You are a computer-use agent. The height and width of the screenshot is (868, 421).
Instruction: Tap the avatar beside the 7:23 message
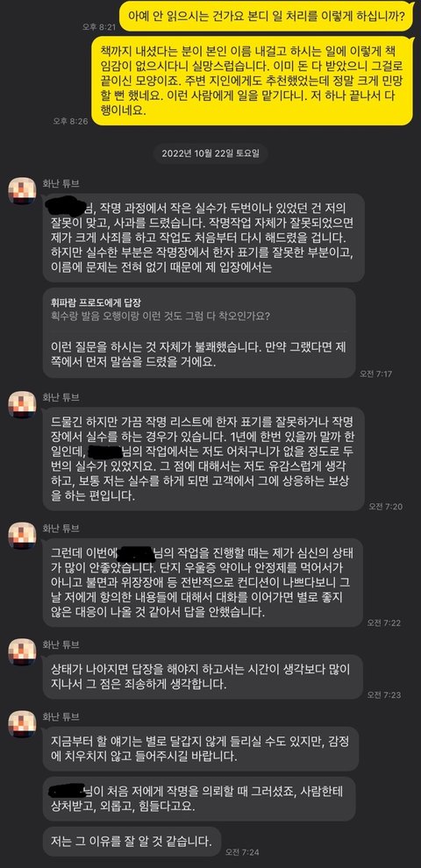(x=22, y=652)
